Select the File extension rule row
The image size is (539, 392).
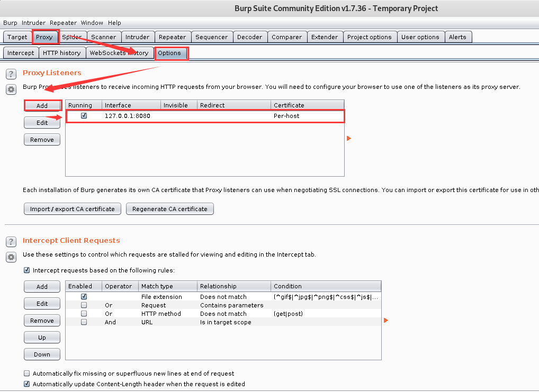(x=223, y=296)
